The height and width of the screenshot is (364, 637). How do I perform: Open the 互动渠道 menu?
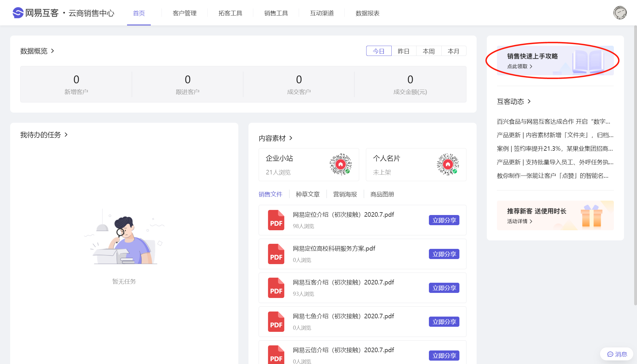(x=322, y=13)
